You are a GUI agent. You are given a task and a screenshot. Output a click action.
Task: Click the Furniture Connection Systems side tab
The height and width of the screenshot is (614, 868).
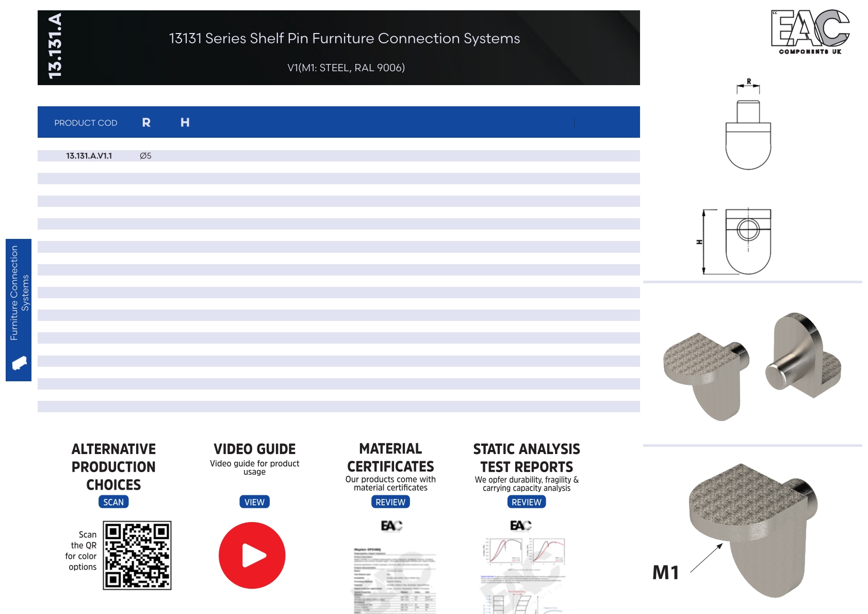[x=19, y=310]
